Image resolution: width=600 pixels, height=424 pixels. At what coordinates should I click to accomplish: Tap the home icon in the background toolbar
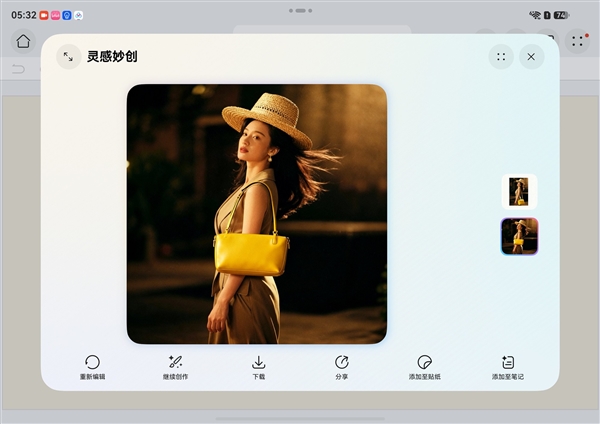23,41
